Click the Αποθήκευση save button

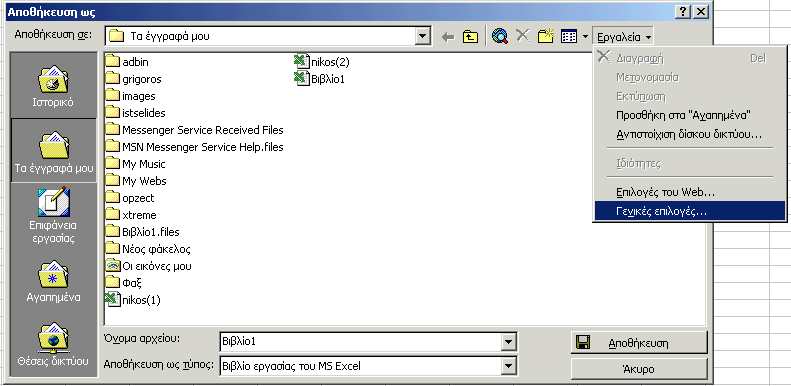[639, 343]
